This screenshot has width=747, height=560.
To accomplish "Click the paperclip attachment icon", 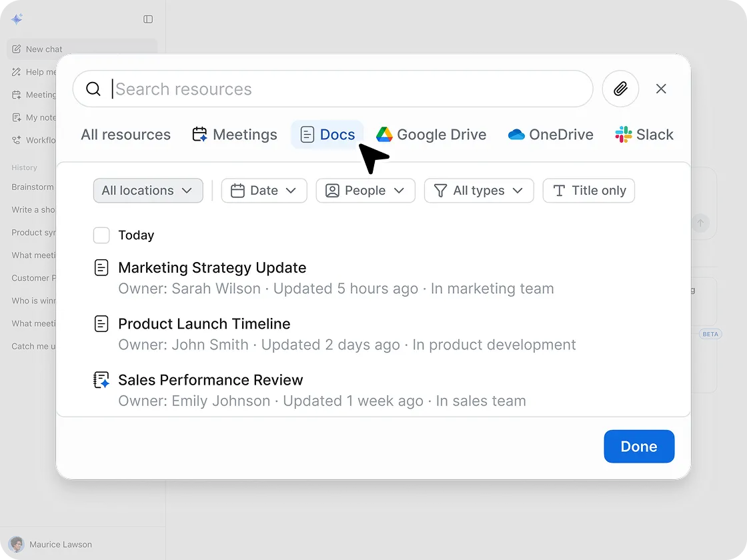I will pyautogui.click(x=620, y=89).
